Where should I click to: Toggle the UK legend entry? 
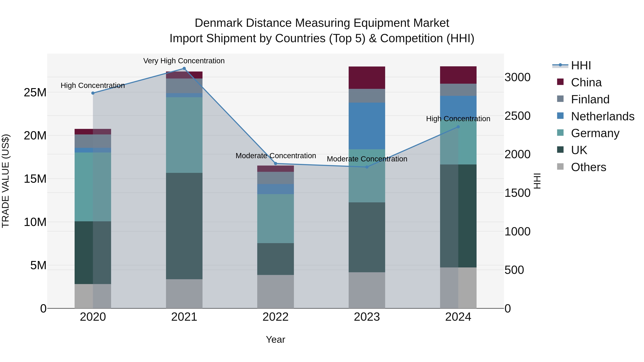(x=572, y=150)
